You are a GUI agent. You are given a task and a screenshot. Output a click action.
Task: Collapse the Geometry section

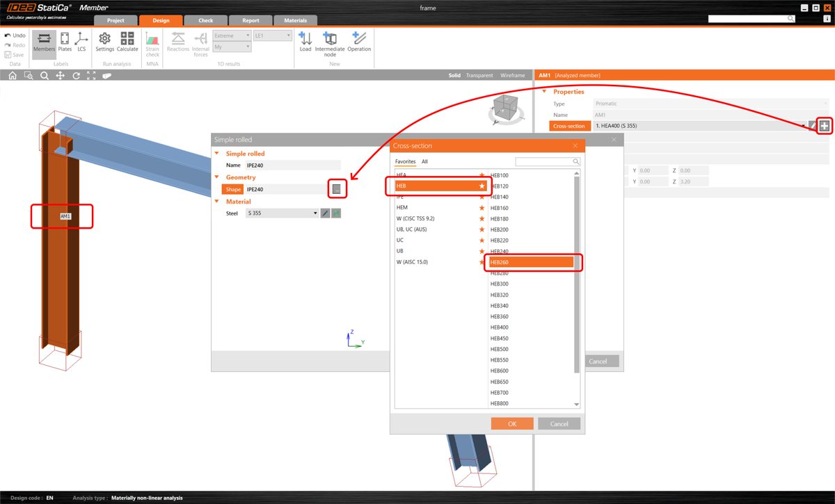(216, 178)
